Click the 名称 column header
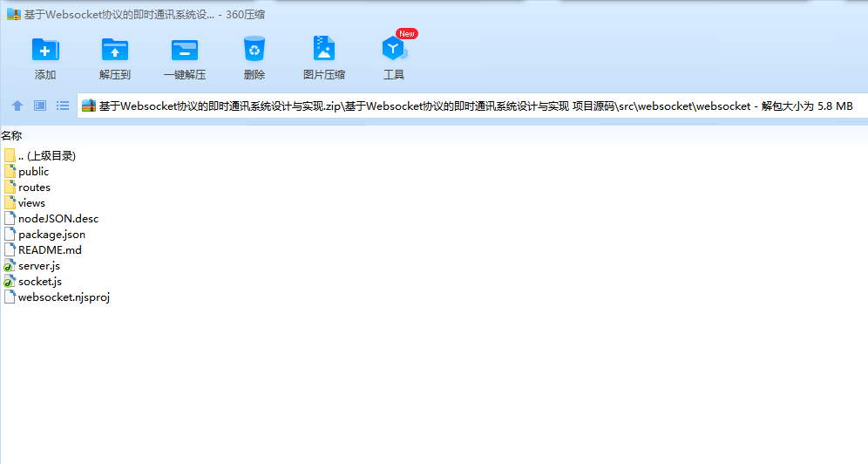 coord(11,136)
